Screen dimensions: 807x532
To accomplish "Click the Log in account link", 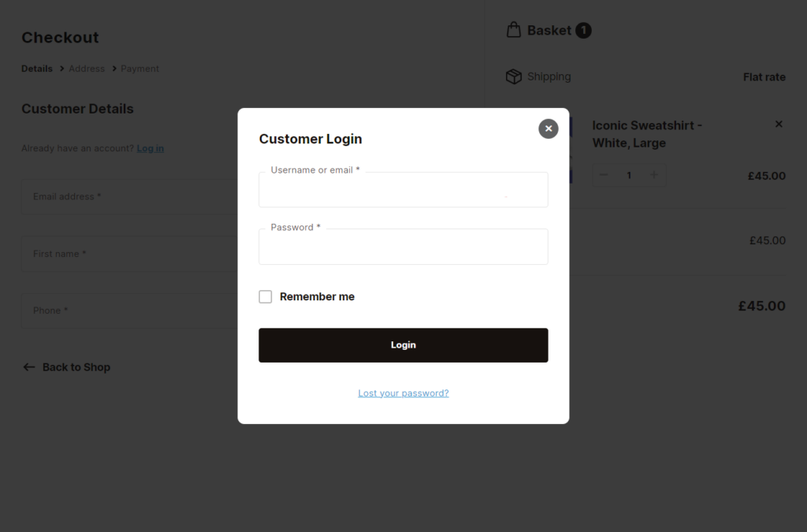I will point(150,148).
